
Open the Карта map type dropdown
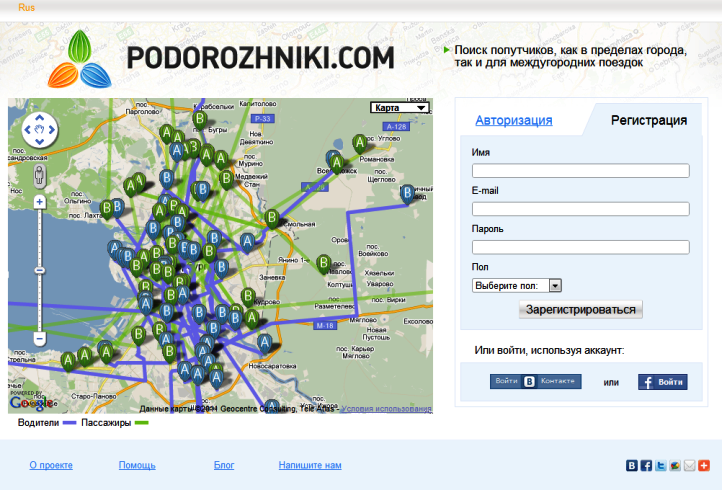tap(400, 108)
